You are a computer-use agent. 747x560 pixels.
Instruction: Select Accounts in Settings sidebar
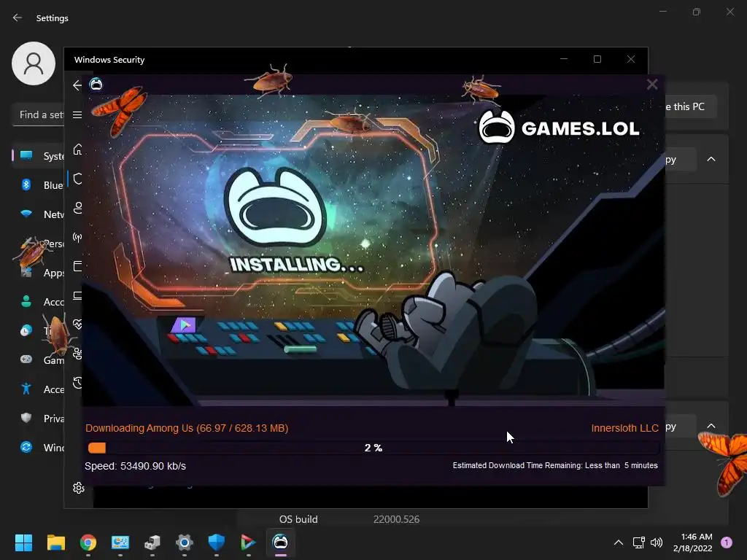(x=38, y=302)
